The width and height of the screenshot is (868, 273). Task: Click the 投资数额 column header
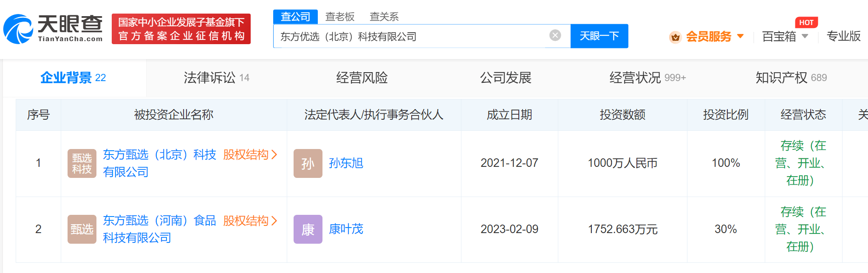(622, 115)
